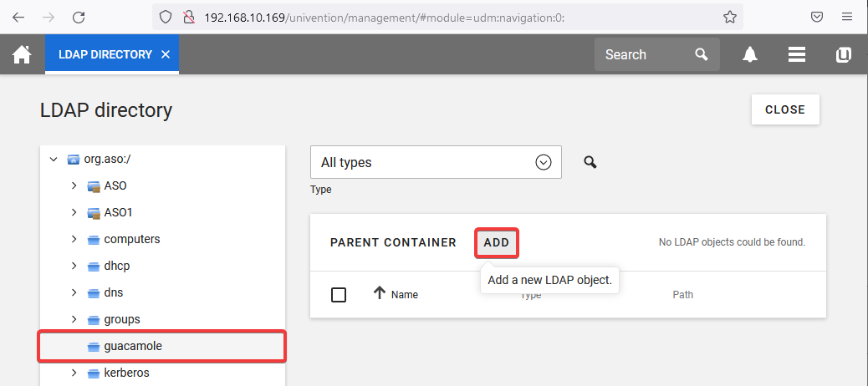Switch to the LDAP DIRECTORY tab

[105, 54]
